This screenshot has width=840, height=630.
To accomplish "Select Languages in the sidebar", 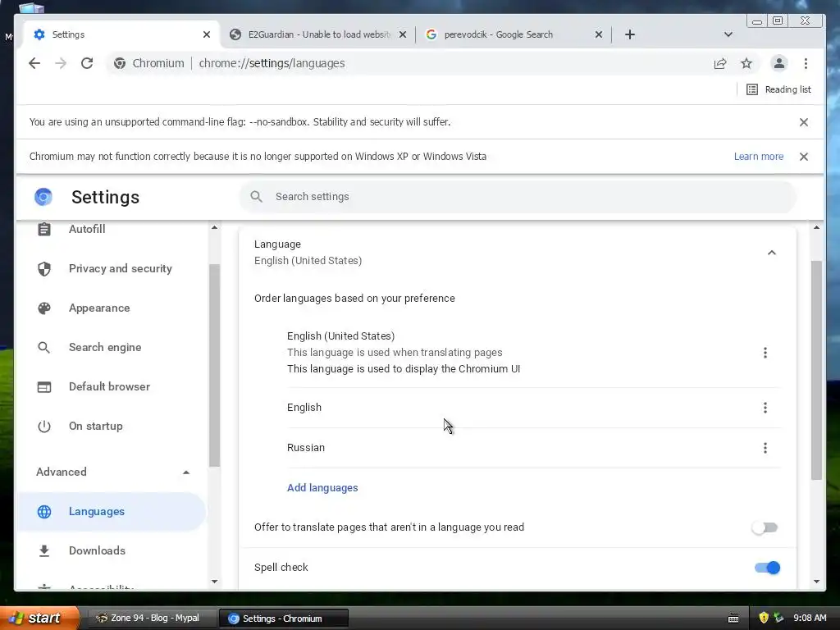I will (112, 512).
